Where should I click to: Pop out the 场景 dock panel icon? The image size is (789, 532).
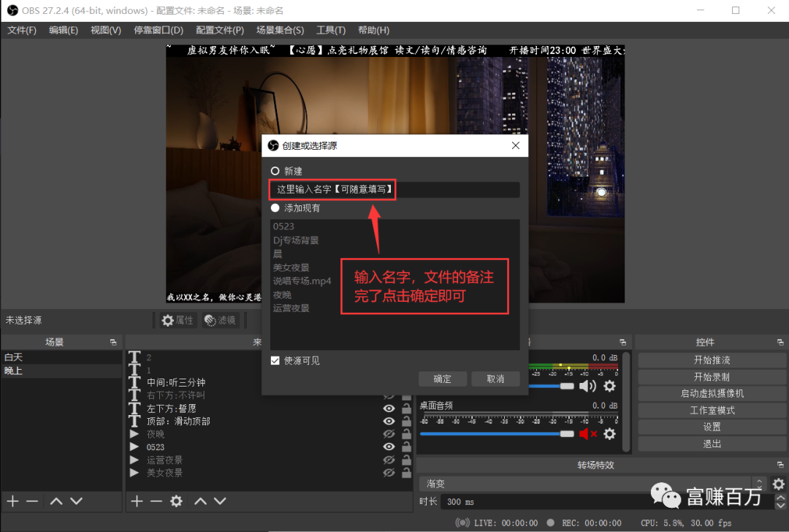tap(113, 342)
